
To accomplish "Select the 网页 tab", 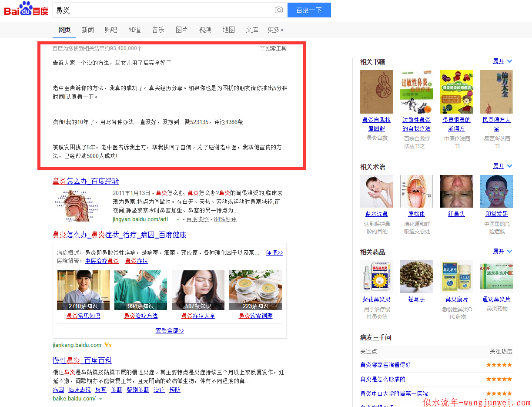I will (64, 30).
